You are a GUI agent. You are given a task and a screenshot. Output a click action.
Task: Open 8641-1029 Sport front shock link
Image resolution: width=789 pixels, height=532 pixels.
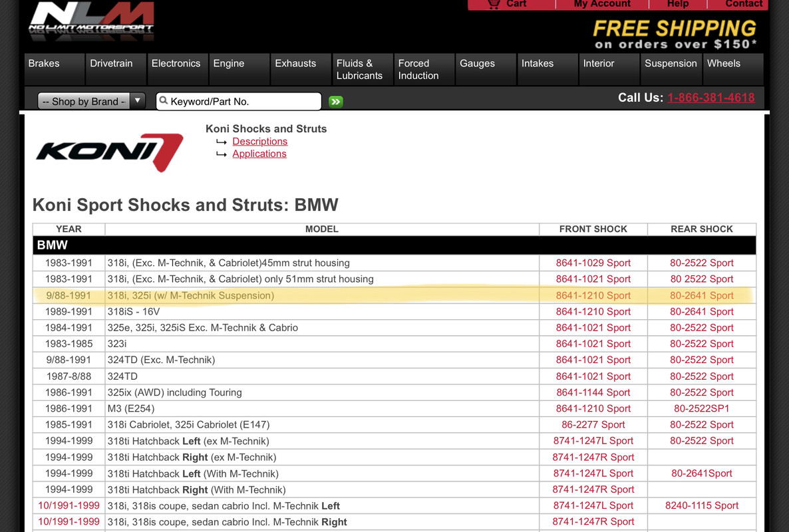pos(593,263)
